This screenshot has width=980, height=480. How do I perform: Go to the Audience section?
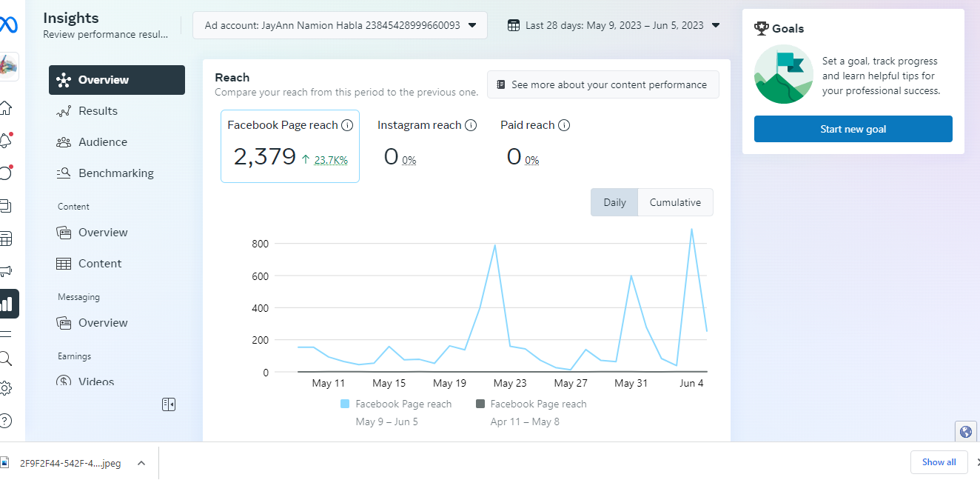tap(103, 142)
